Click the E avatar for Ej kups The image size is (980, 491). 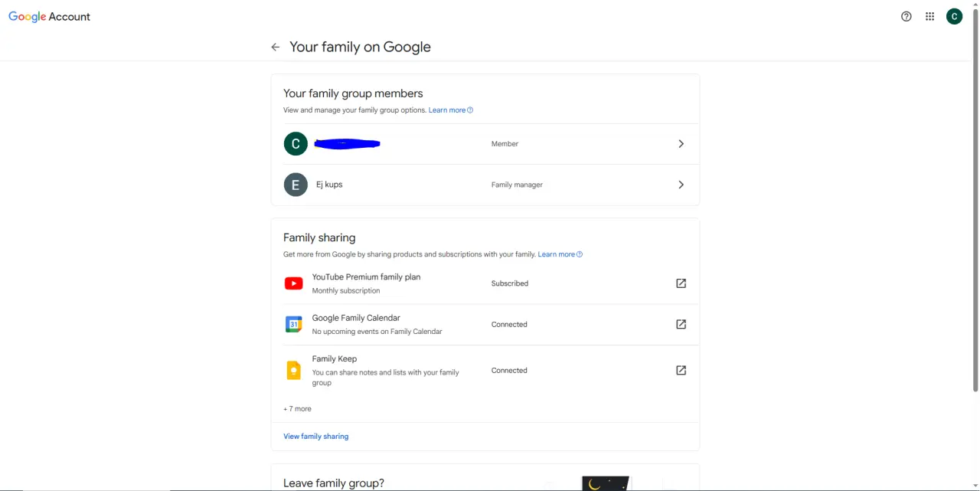pyautogui.click(x=296, y=185)
